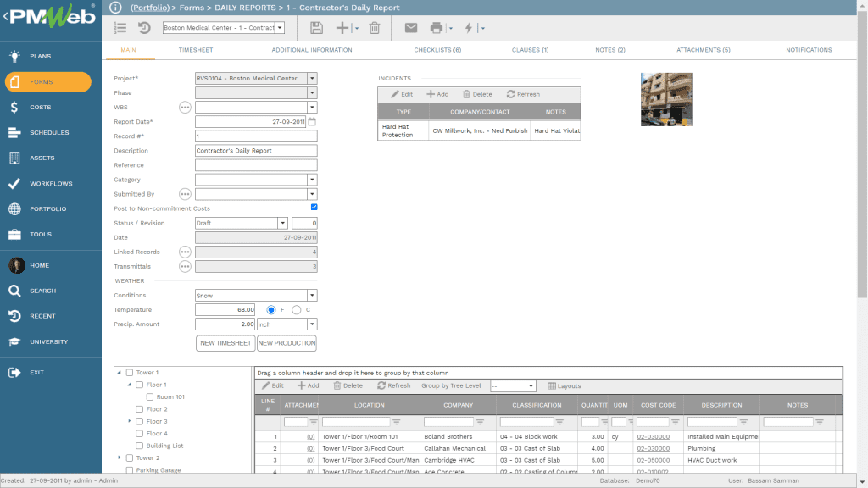Select Celsius temperature radio button
868x488 pixels.
297,310
